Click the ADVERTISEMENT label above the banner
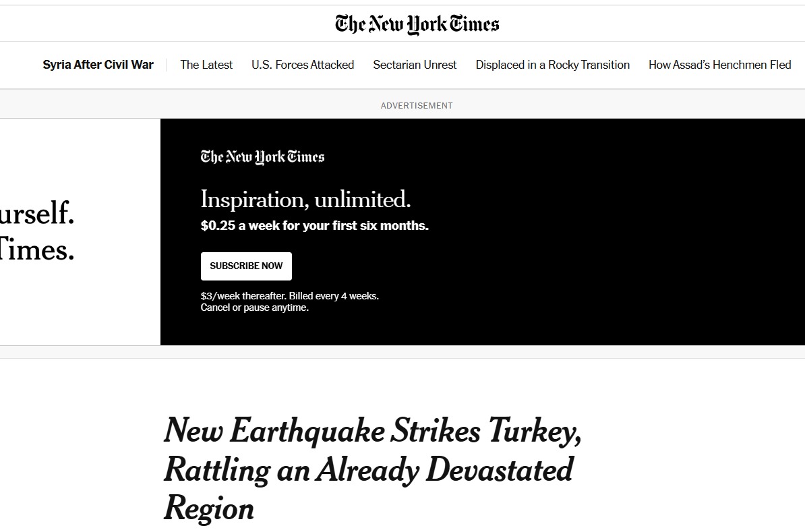Viewport: 805px width, 532px height. coord(417,105)
